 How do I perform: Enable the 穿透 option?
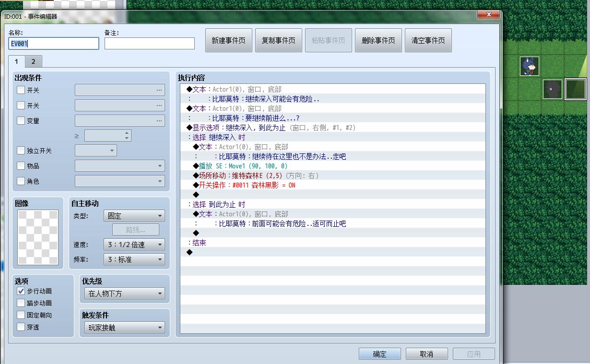point(21,327)
